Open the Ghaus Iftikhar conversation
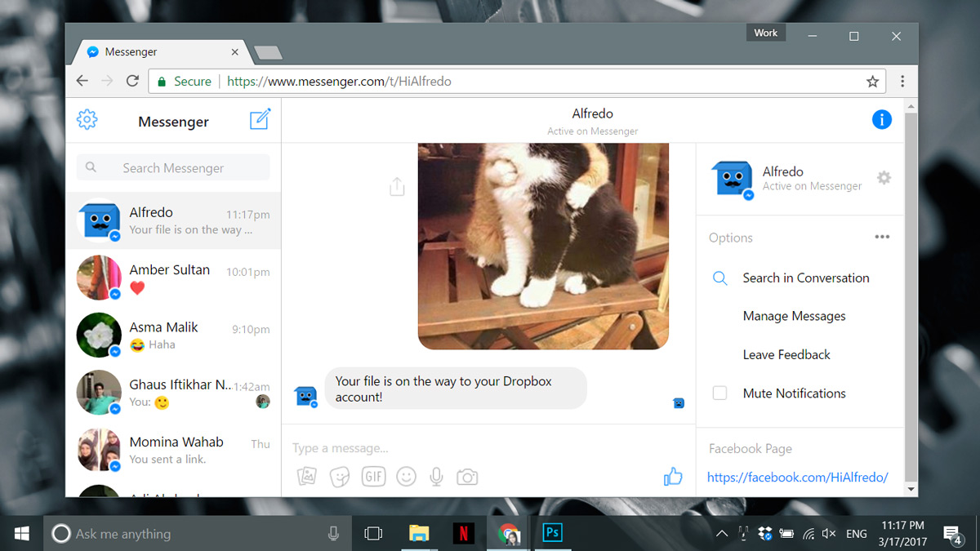 tap(173, 393)
